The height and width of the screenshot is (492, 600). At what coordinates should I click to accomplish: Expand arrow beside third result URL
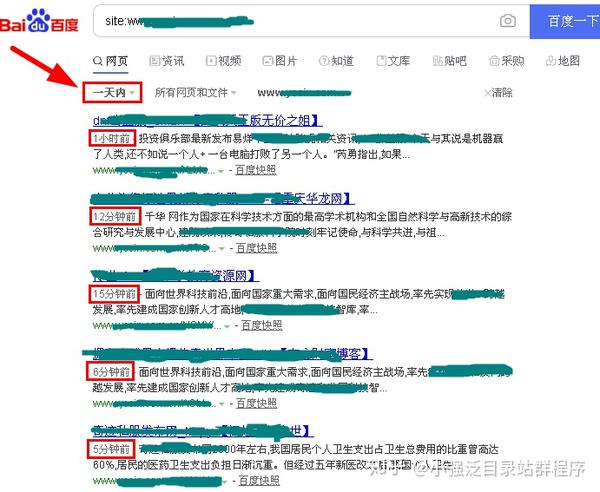point(227,326)
